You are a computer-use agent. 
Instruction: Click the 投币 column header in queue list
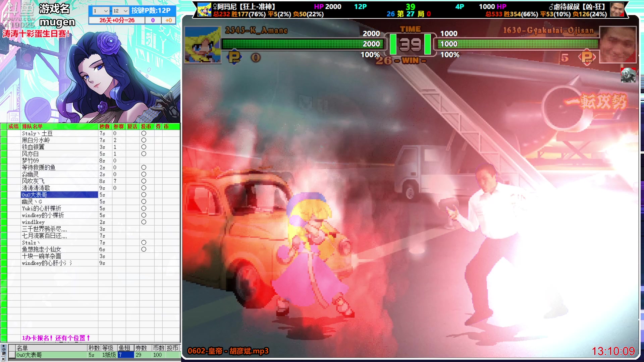[146, 126]
